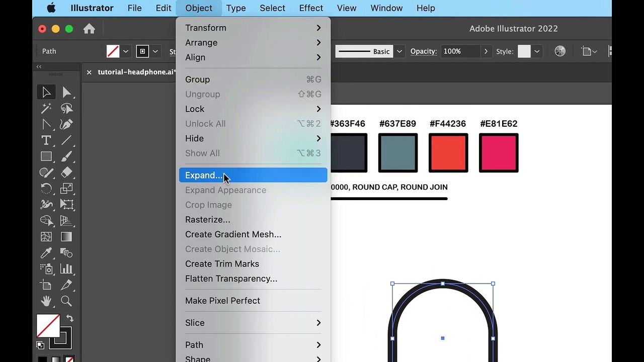
Task: Go to the Home screen icon
Action: 89,29
